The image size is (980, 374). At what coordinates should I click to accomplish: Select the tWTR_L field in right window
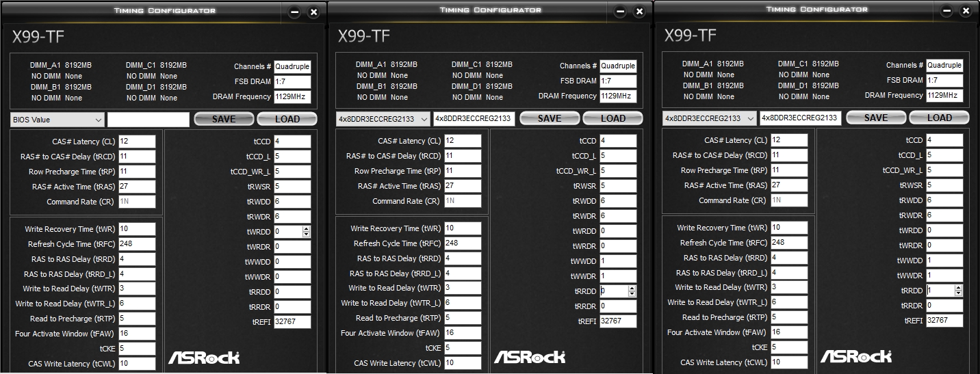coord(789,302)
